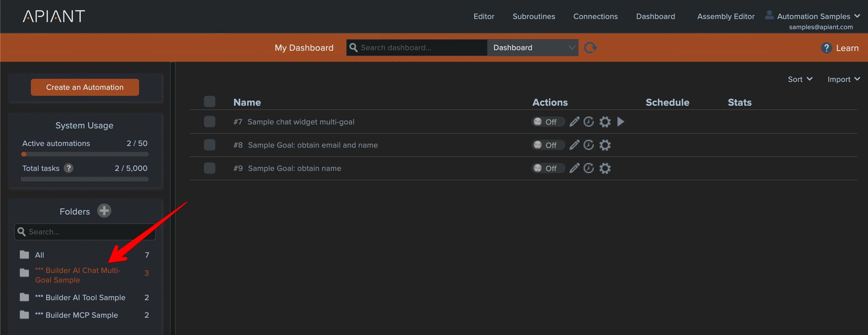868x335 pixels.
Task: Open the Dashboard selector combo box
Action: 532,48
